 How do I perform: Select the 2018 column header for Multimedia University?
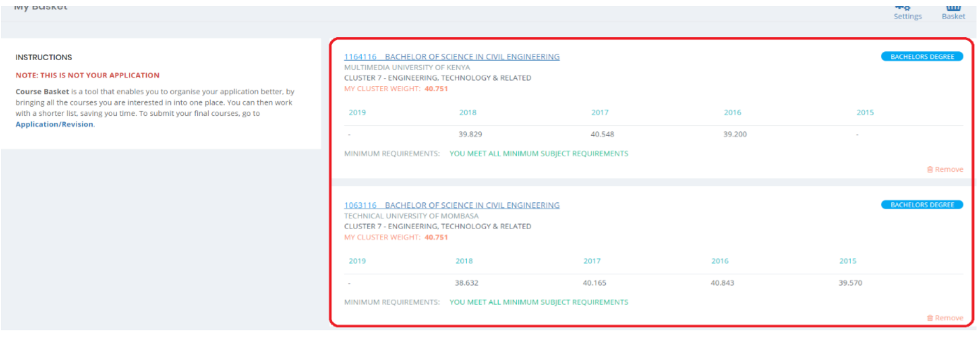[x=468, y=113]
